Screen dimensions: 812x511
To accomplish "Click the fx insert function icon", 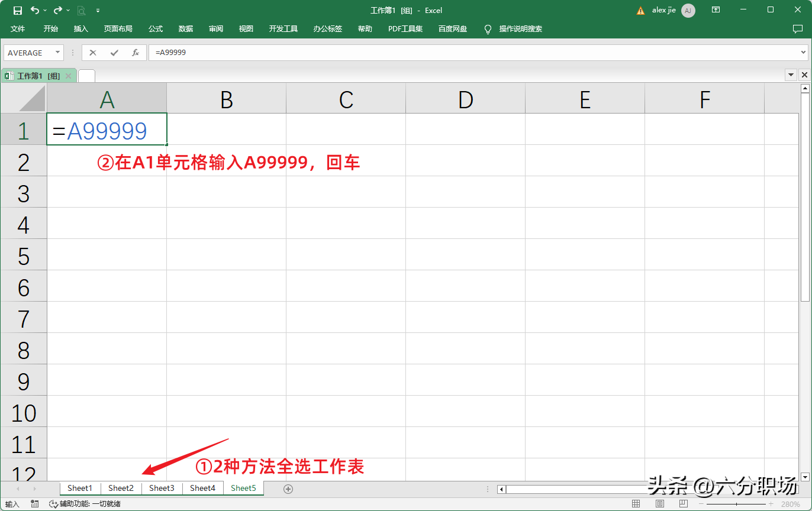I will pos(135,53).
